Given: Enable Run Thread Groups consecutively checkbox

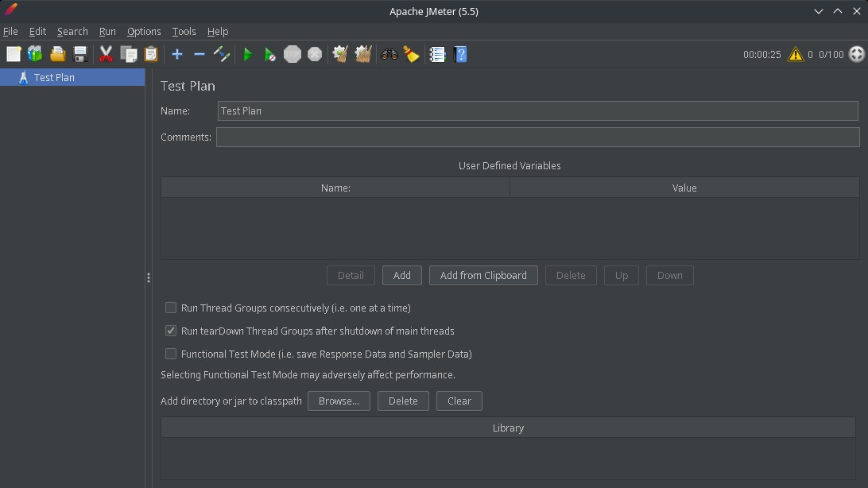Looking at the screenshot, I should coord(170,308).
